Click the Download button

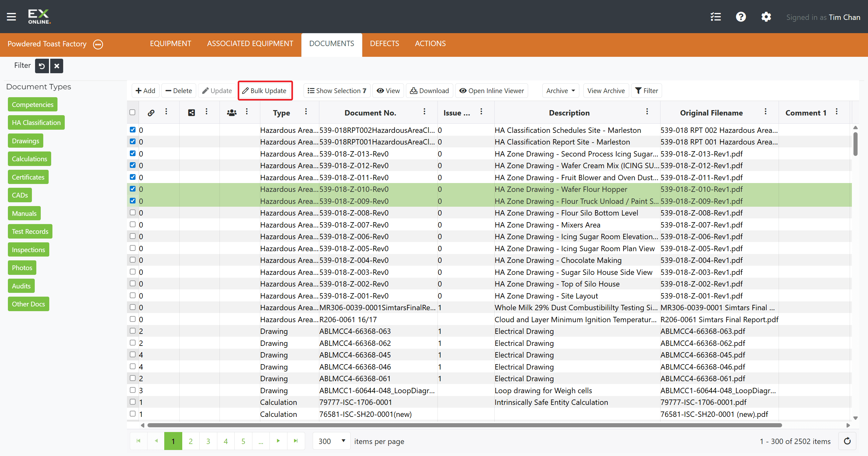[429, 91]
